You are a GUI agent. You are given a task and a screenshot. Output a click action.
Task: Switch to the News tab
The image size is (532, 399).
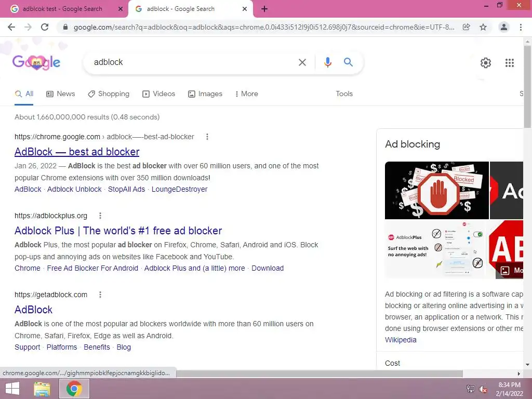61,94
